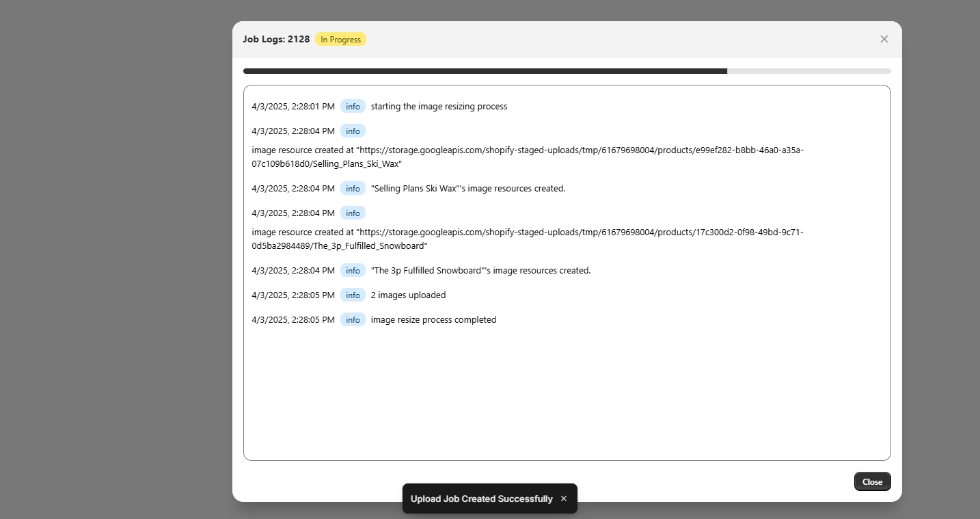This screenshot has width=980, height=519.
Task: Open the Selling_Plans_Ski_Wax storage URL
Action: click(x=528, y=157)
